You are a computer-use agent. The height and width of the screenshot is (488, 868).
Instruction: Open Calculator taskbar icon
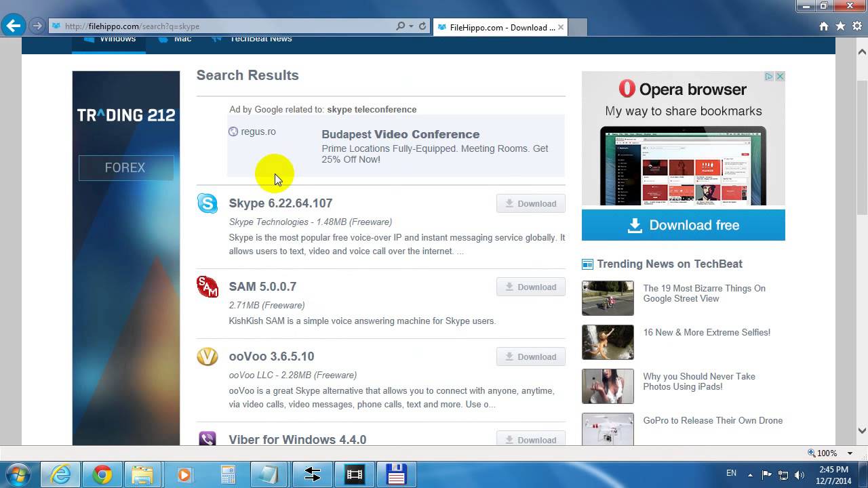point(228,474)
